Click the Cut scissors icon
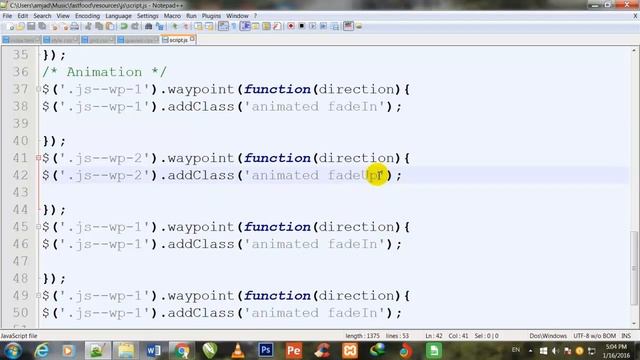 (88, 27)
